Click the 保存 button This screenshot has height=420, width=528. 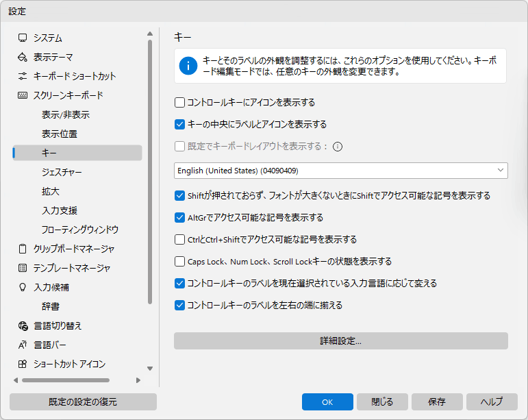437,402
